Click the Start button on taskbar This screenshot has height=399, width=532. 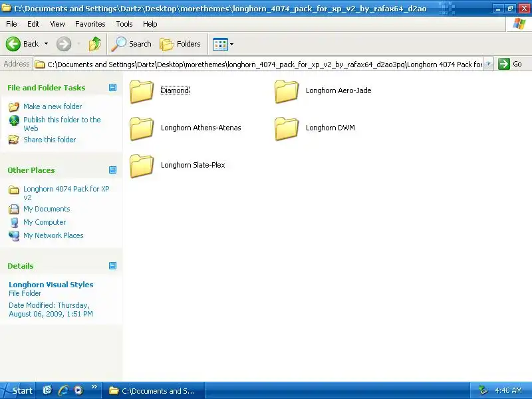18,390
